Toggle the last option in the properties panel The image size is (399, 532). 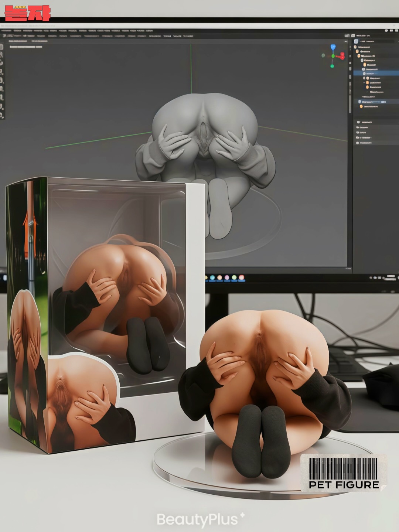point(358,143)
